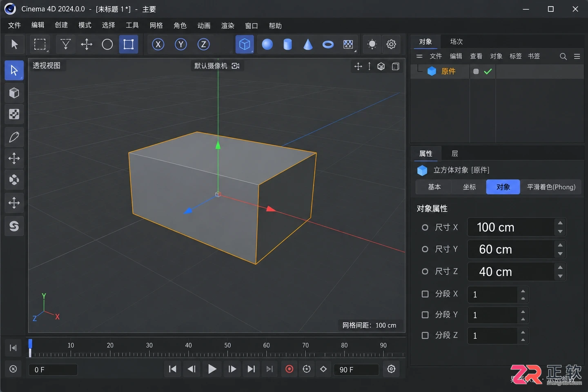
Task: Add a Cube primitive
Action: pyautogui.click(x=245, y=44)
